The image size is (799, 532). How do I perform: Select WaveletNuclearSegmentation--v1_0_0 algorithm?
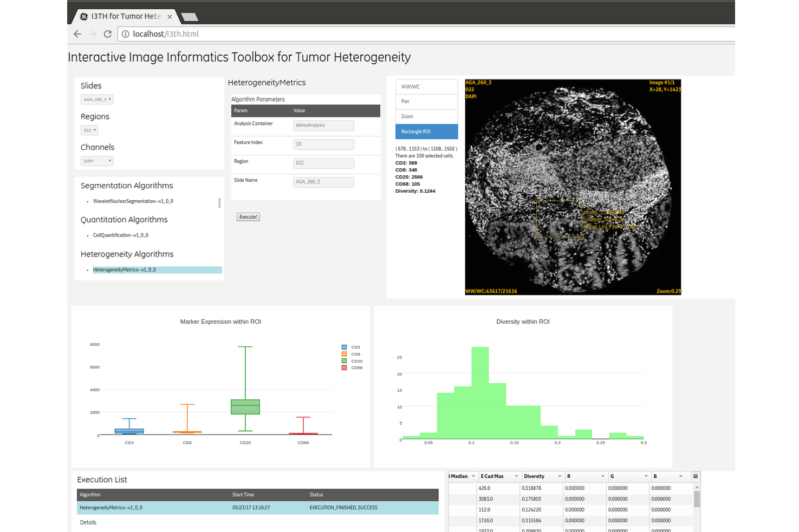133,201
